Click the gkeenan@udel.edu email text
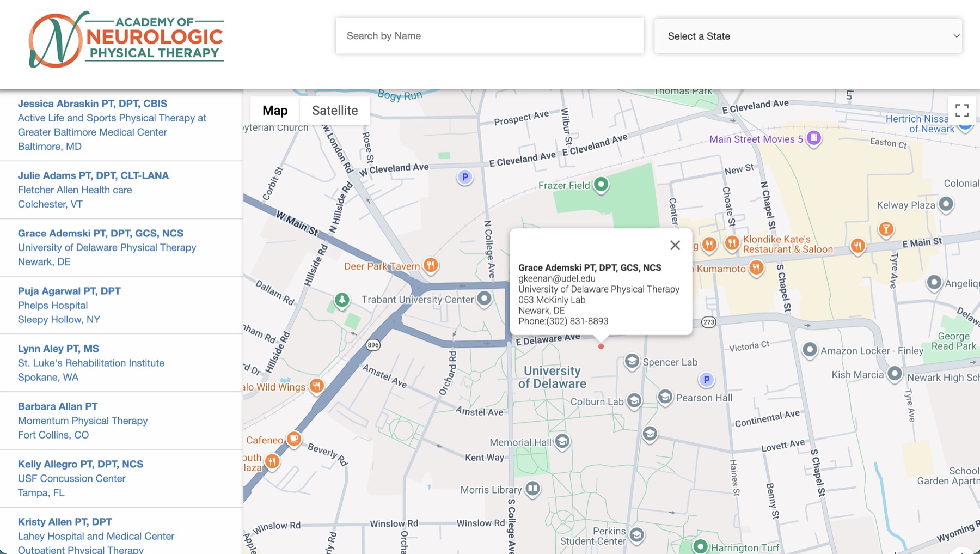Viewport: 980px width, 554px height. point(556,278)
